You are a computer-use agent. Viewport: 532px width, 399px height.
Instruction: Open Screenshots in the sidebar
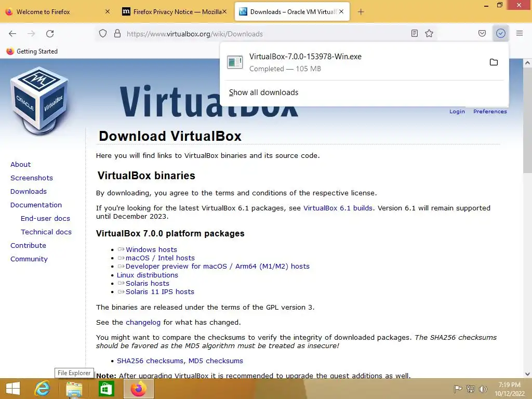[32, 178]
